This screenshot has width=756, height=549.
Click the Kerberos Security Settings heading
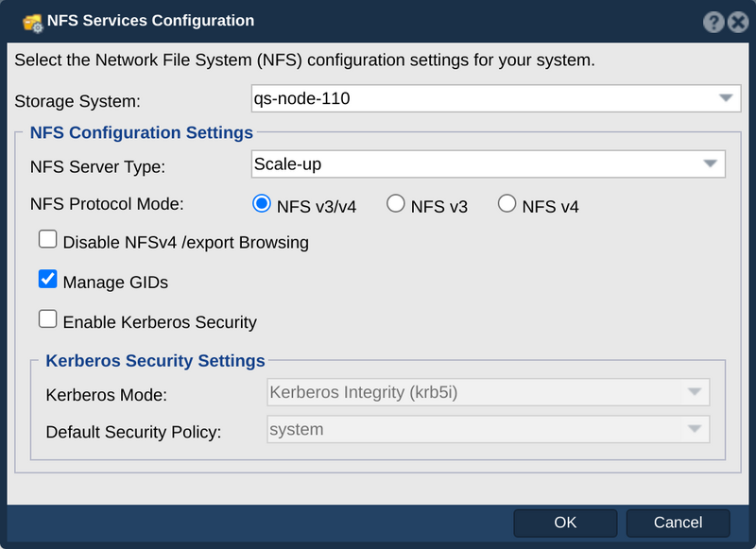(155, 361)
